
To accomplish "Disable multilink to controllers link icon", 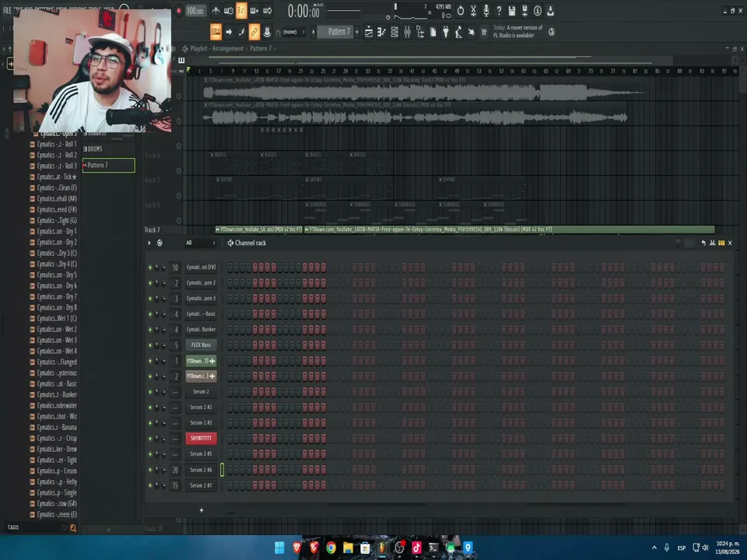I will pos(254,32).
